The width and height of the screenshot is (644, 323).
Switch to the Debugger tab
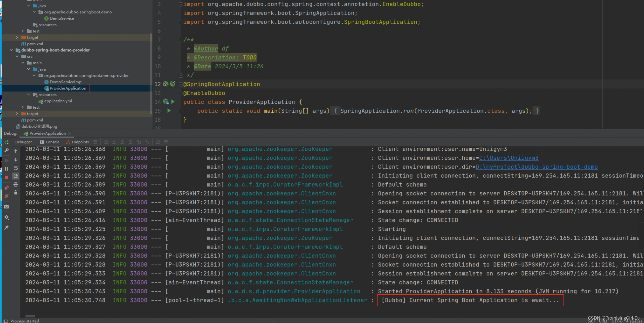pyautogui.click(x=24, y=142)
